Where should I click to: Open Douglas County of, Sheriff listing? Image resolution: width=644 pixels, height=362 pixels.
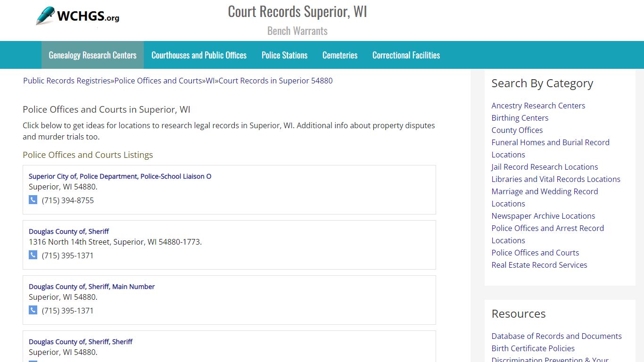69,231
